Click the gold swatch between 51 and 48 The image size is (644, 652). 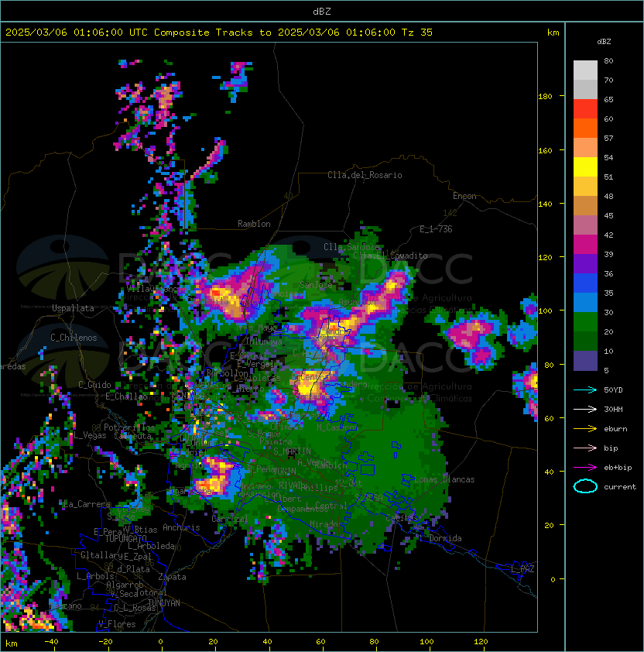pos(585,187)
